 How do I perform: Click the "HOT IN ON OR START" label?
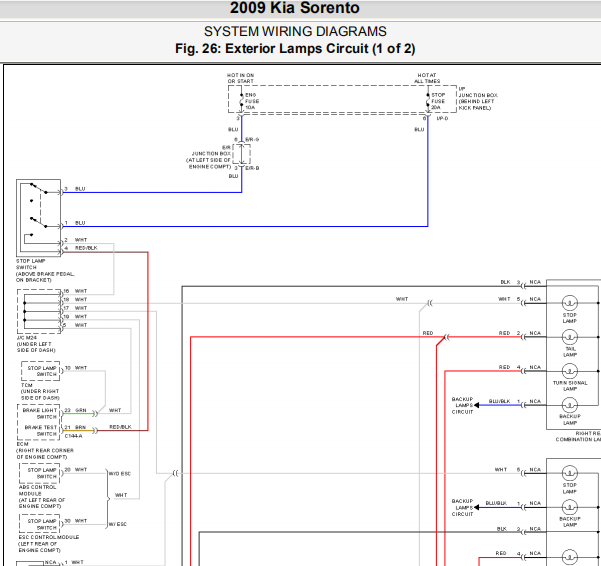point(240,78)
